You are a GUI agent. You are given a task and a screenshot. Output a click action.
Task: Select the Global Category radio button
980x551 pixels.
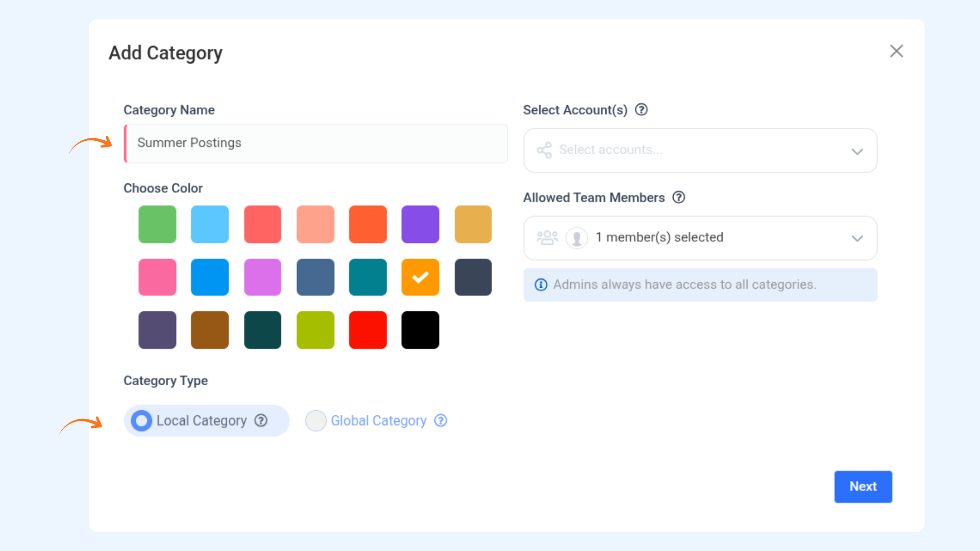pyautogui.click(x=315, y=421)
